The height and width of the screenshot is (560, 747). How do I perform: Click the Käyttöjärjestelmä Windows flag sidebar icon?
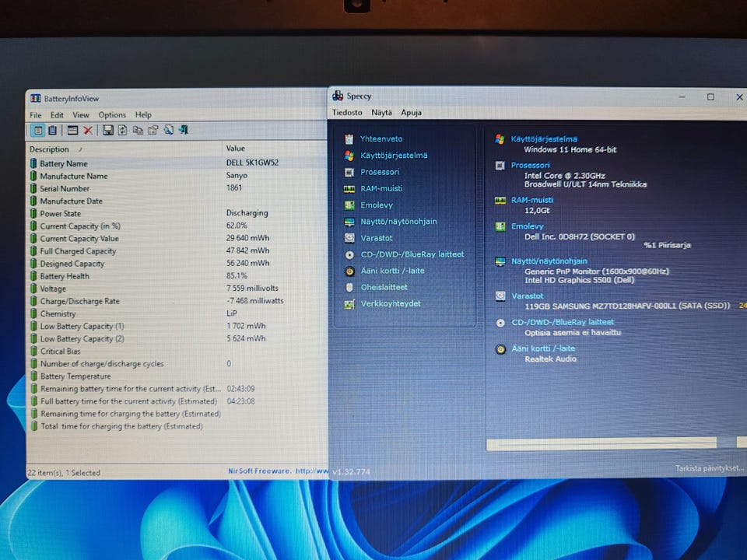[349, 156]
